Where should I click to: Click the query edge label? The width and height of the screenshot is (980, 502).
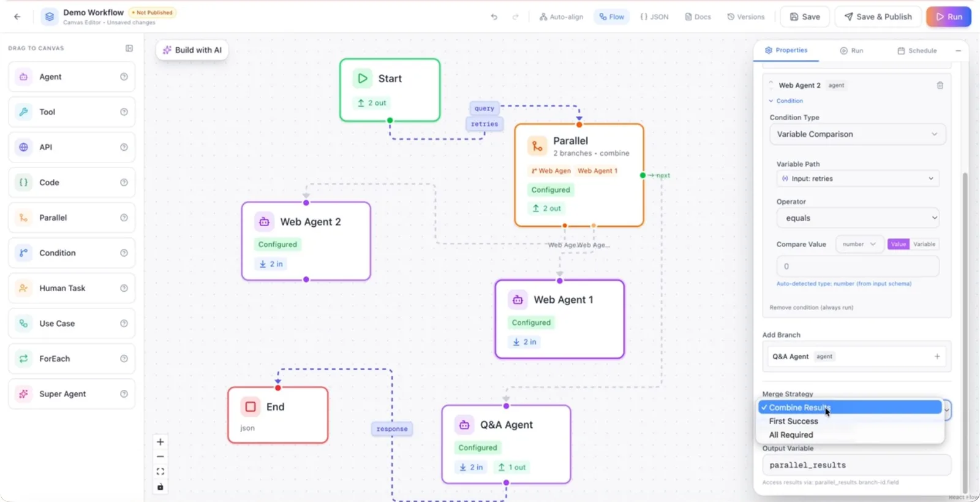(x=484, y=108)
